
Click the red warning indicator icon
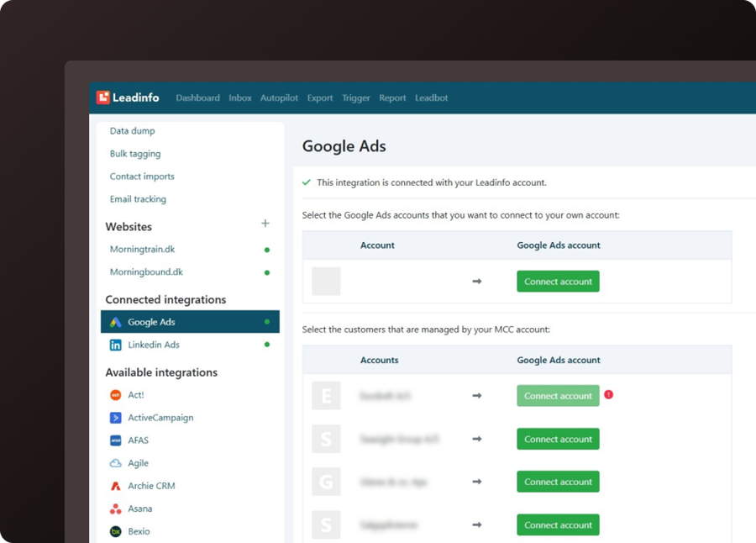609,394
